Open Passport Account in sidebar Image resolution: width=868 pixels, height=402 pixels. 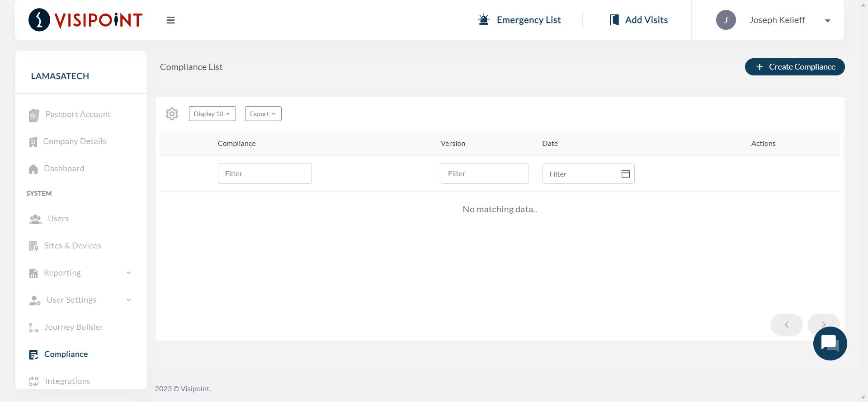pyautogui.click(x=78, y=114)
